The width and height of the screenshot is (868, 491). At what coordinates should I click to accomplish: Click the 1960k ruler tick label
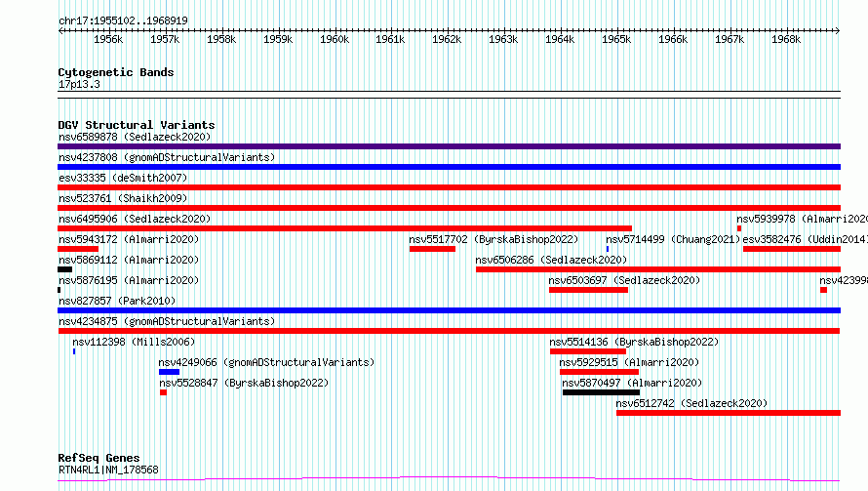pos(335,39)
